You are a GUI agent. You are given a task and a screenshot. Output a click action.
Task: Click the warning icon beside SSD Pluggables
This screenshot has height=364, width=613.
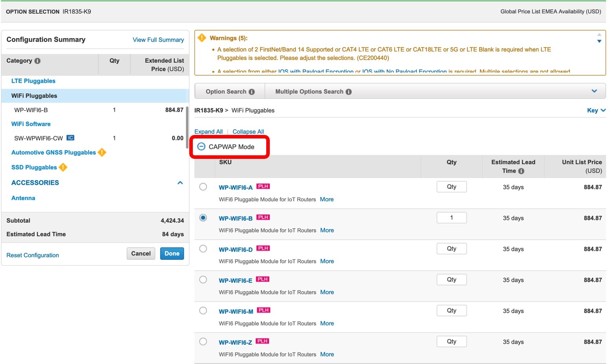[63, 167]
